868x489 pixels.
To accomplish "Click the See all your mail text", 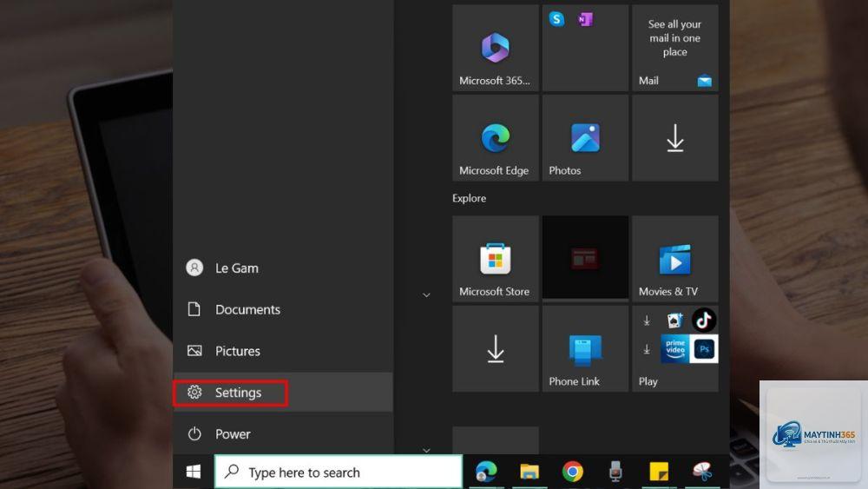I will [x=674, y=38].
